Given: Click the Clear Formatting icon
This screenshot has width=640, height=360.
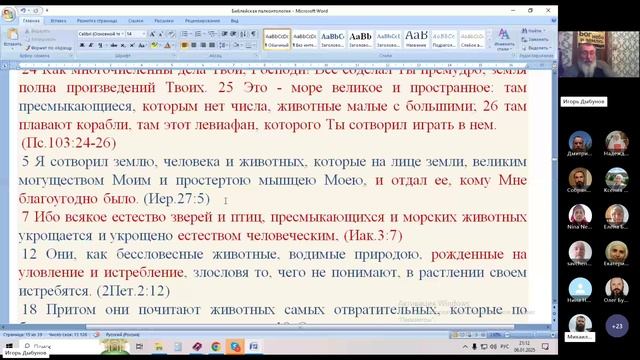Looking at the screenshot, I should click(x=171, y=34).
